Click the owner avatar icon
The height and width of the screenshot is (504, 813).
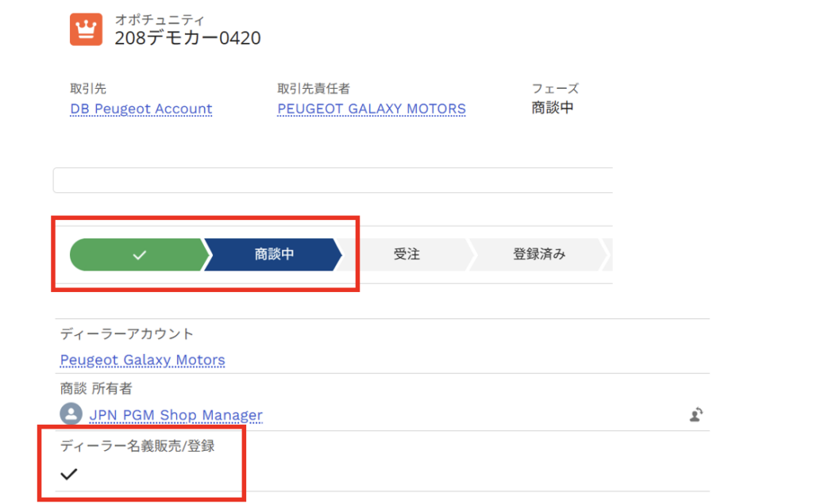(71, 414)
